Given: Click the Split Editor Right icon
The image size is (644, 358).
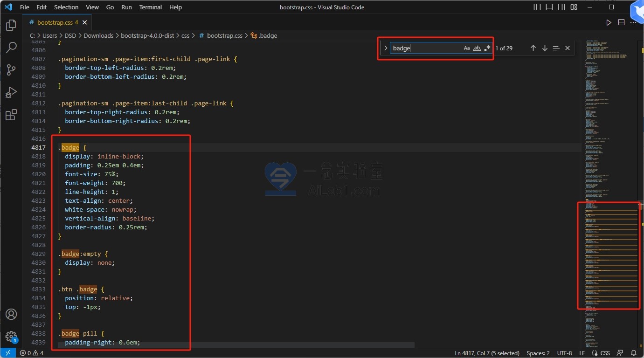Looking at the screenshot, I should pyautogui.click(x=621, y=22).
